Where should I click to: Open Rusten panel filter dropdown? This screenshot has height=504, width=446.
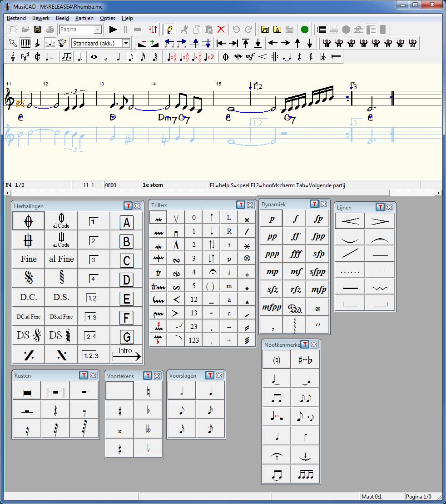click(x=84, y=375)
